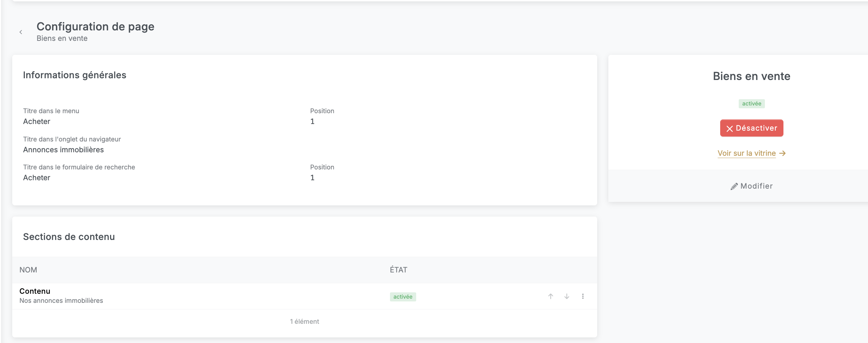Click the X icon on Désactiver
This screenshot has width=868, height=343.
(x=730, y=129)
